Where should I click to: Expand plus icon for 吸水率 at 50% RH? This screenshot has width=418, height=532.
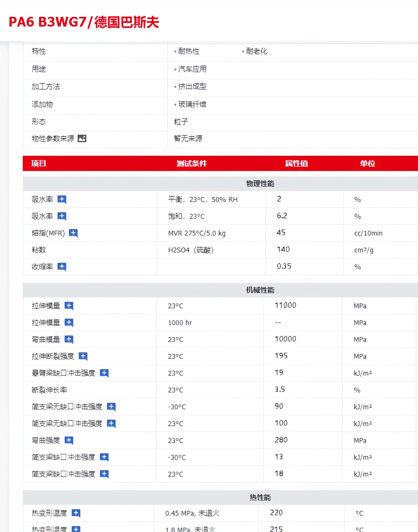(62, 199)
